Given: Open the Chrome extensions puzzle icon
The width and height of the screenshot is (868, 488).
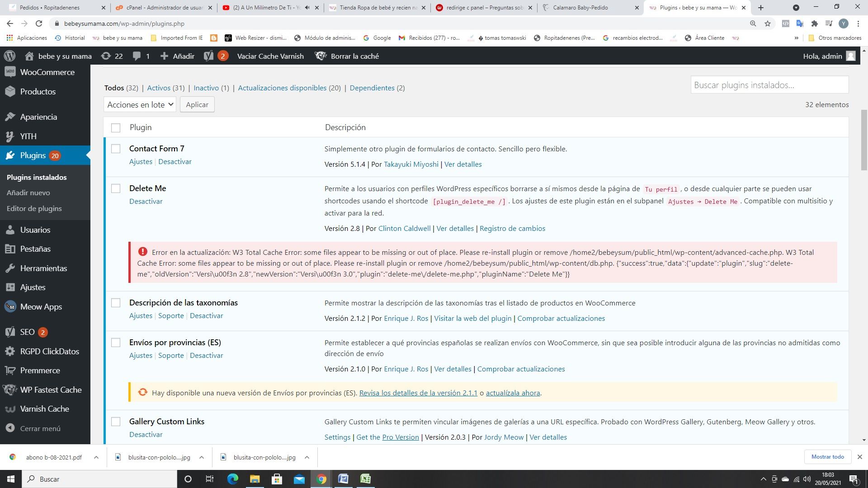Looking at the screenshot, I should click(x=815, y=23).
